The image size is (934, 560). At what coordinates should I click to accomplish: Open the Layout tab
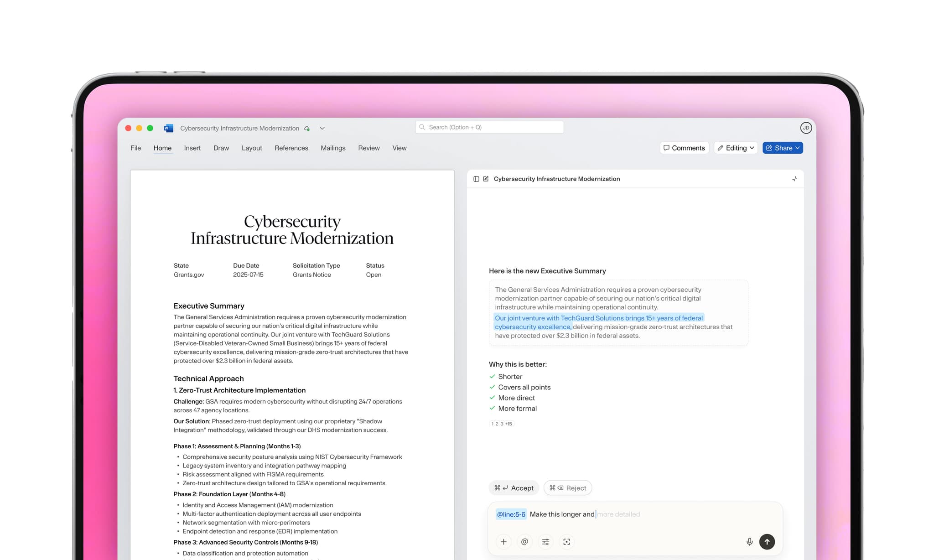[252, 148]
